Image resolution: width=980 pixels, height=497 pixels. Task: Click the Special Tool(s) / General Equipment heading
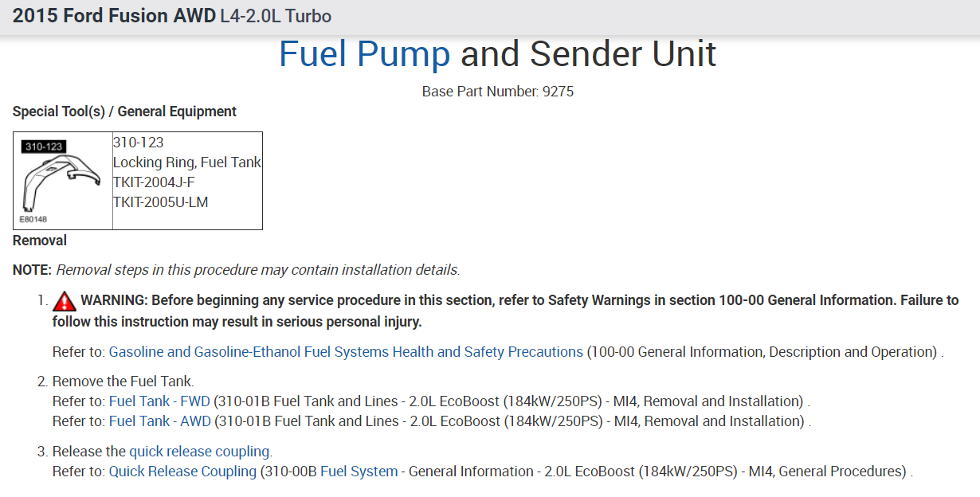pyautogui.click(x=124, y=112)
